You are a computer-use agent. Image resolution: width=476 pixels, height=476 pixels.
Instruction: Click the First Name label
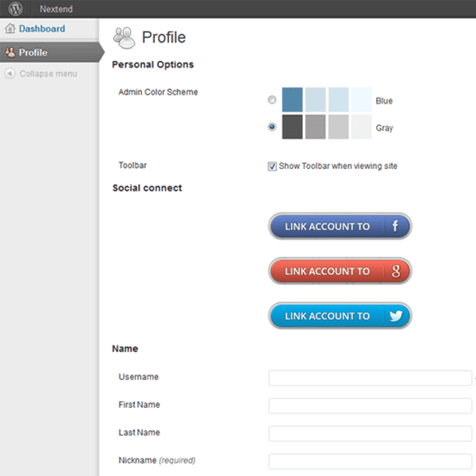(139, 405)
